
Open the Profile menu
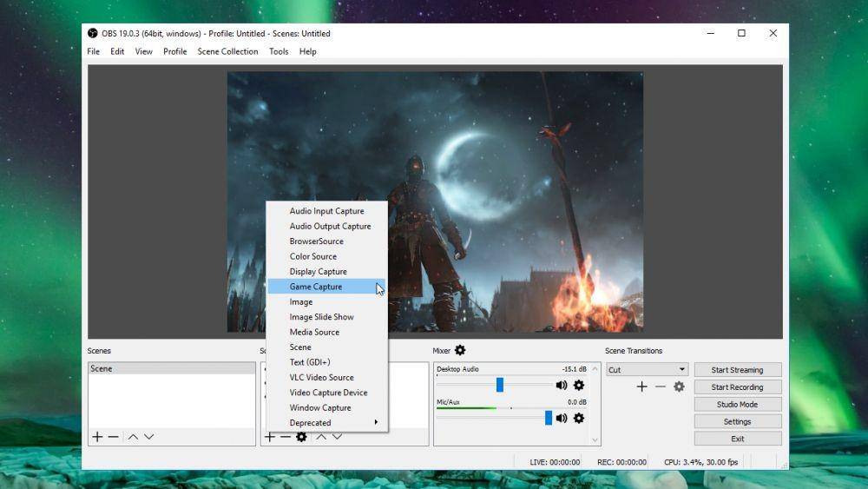click(175, 51)
